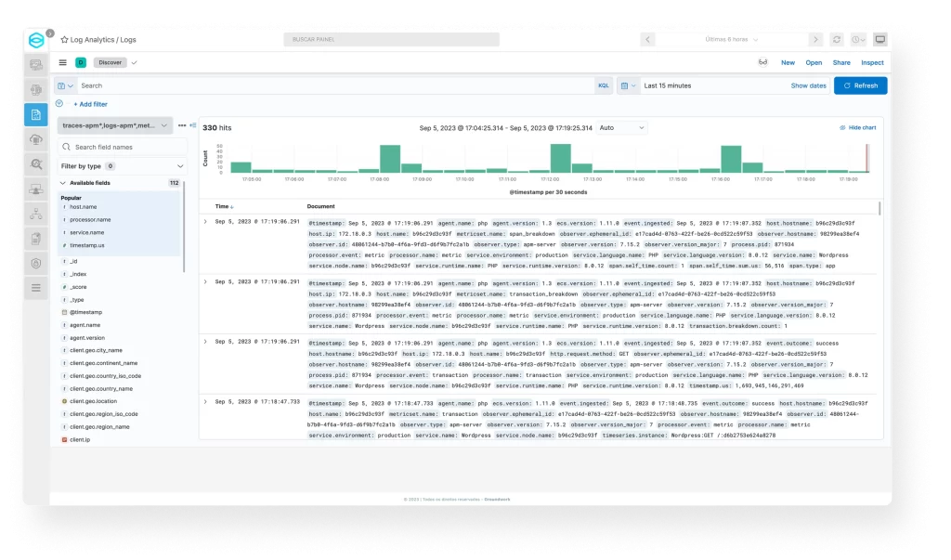The width and height of the screenshot is (951, 560).
Task: Click the fullscreen monitor icon in top bar
Action: click(879, 40)
